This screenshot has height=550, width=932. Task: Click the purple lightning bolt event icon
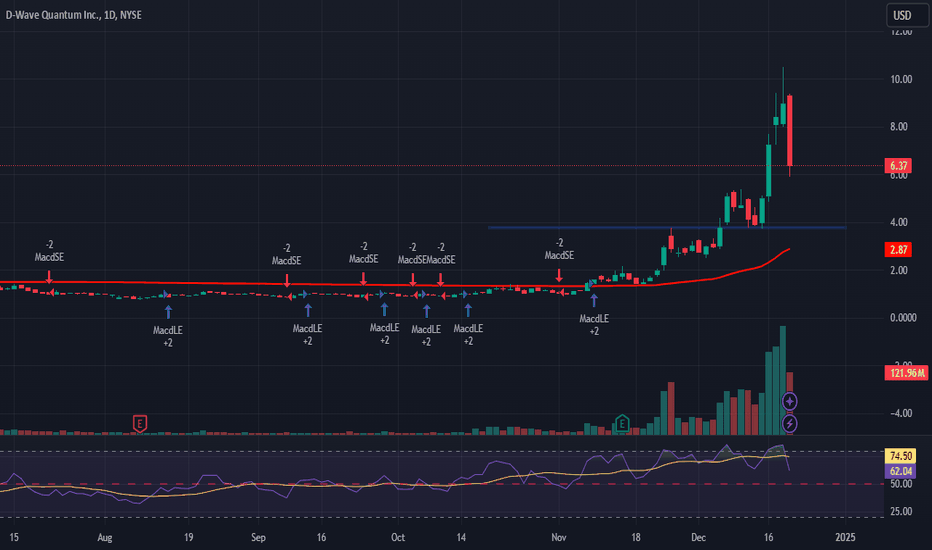(789, 423)
